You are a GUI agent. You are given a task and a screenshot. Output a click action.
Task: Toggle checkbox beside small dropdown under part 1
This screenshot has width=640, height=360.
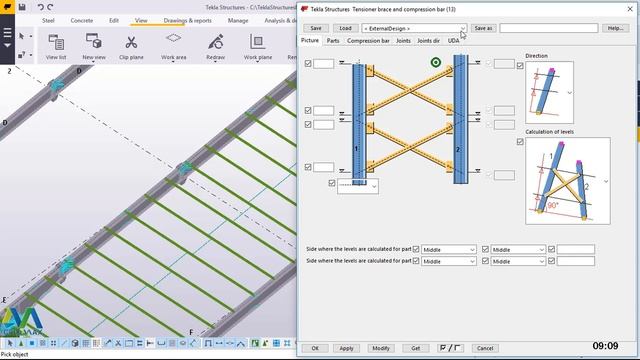tap(332, 183)
